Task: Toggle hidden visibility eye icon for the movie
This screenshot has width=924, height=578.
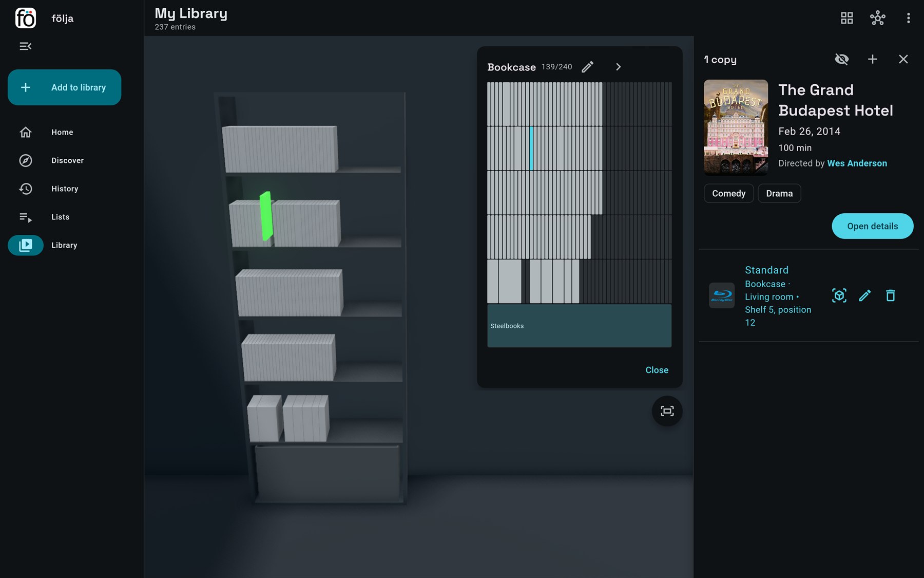Action: 842,59
